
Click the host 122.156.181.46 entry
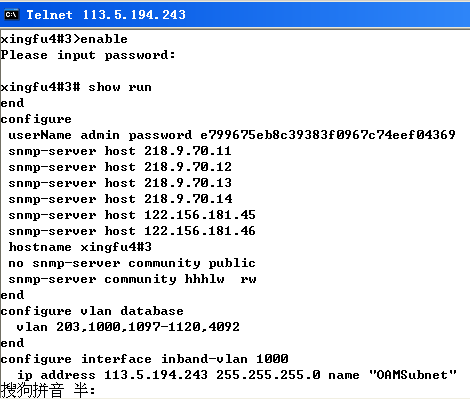click(x=180, y=231)
